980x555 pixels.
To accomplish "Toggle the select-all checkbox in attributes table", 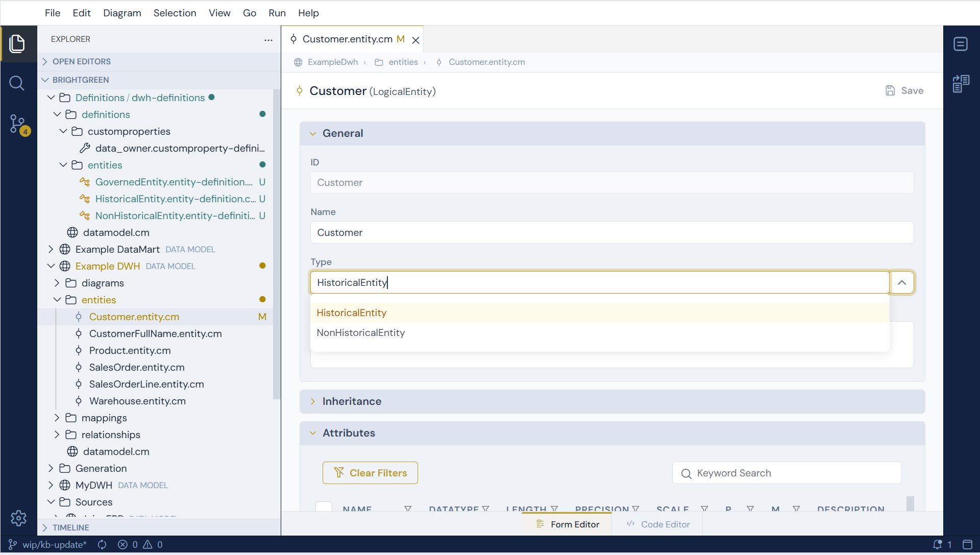I will (x=324, y=507).
